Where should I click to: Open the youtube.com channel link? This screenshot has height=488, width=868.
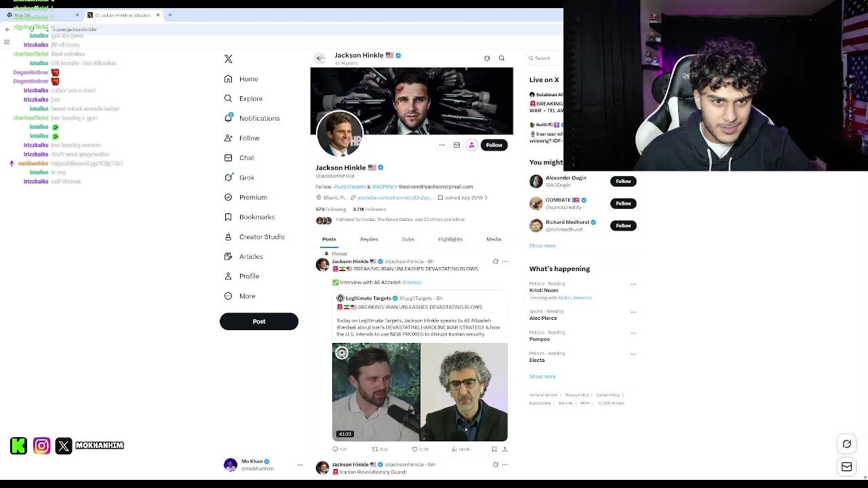(395, 198)
